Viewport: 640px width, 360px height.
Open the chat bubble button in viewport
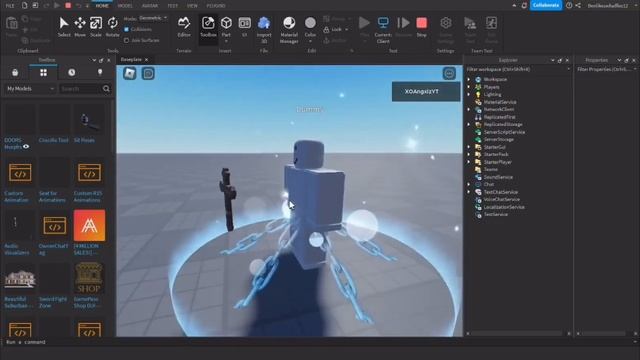tap(148, 73)
